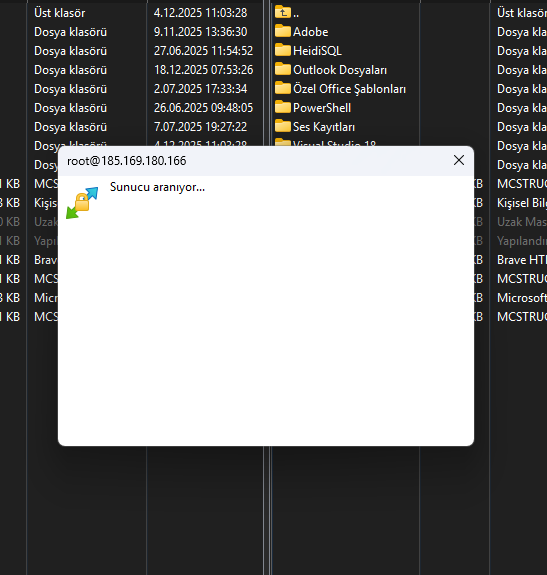Click 'Dosya klasörü' beside 7.07.2025 date
The width and height of the screenshot is (547, 575).
70,127
